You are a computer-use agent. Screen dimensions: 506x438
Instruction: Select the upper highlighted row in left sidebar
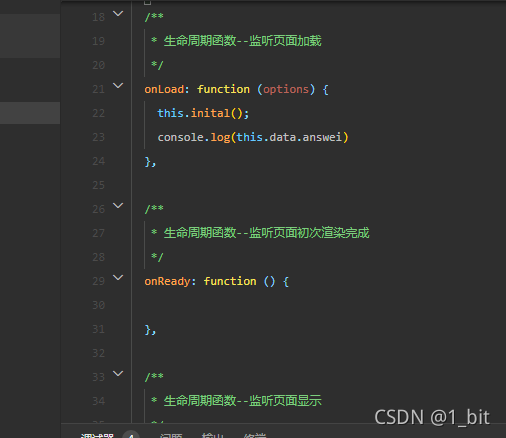point(30,36)
